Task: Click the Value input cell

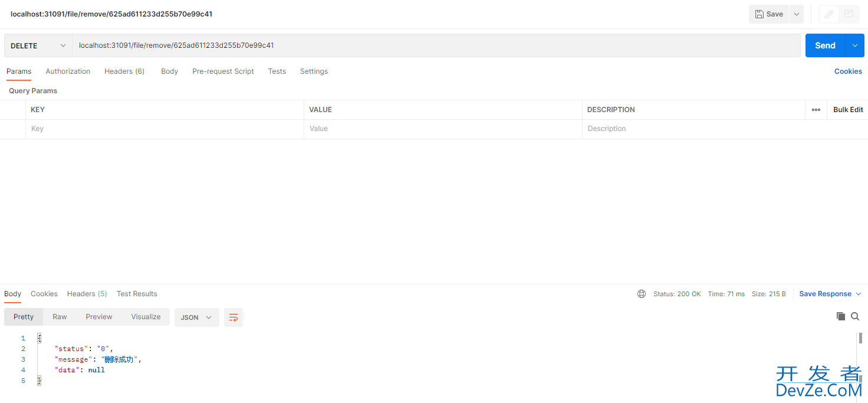Action: coord(443,129)
